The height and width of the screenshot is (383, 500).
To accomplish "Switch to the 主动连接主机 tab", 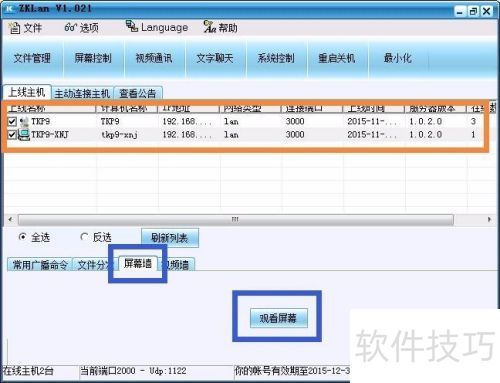I will click(82, 93).
